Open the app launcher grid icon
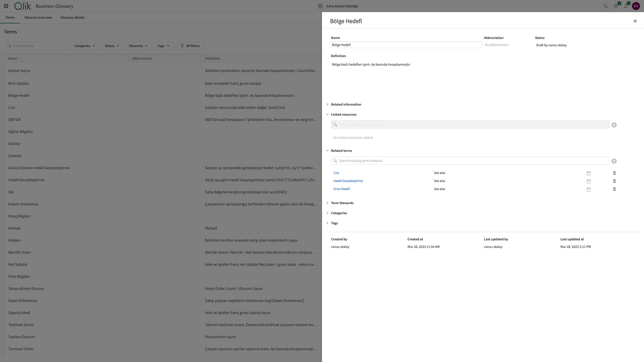644x362 pixels. (x=6, y=6)
